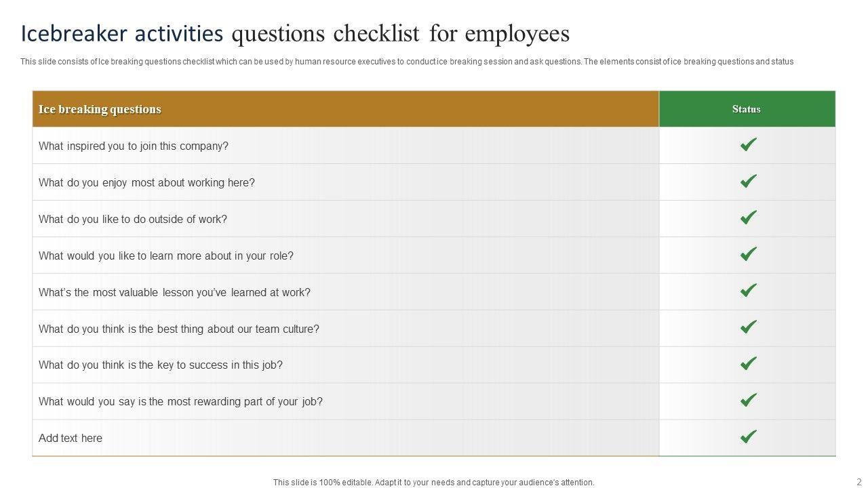
Task: Select the 'Icebreaker activities questions checklist' slide title
Action: [295, 33]
